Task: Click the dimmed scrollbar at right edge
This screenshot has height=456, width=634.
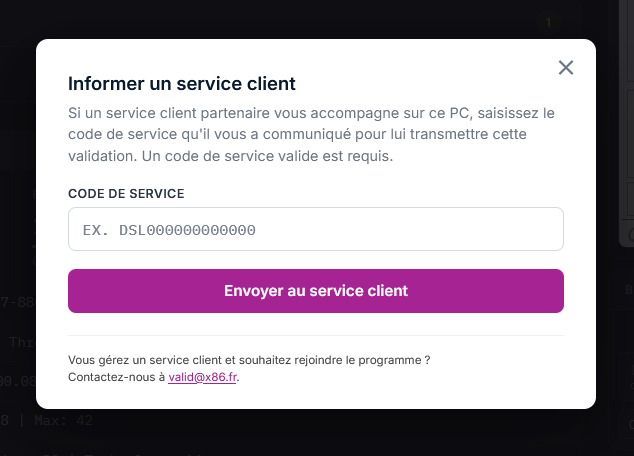Action: click(626, 121)
